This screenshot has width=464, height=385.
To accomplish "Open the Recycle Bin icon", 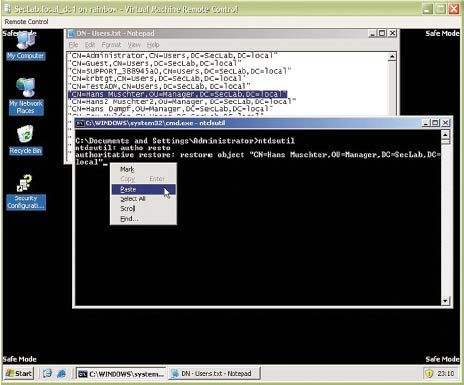I will (25, 140).
